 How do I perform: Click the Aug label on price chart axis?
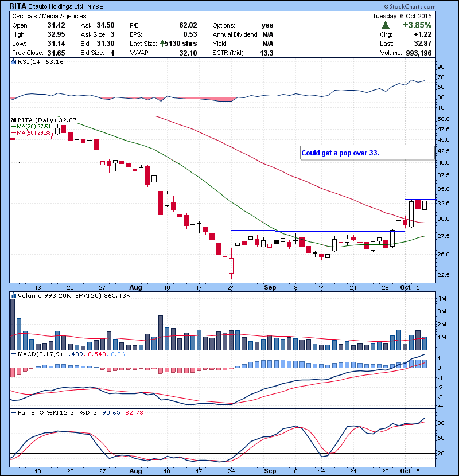pyautogui.click(x=135, y=287)
